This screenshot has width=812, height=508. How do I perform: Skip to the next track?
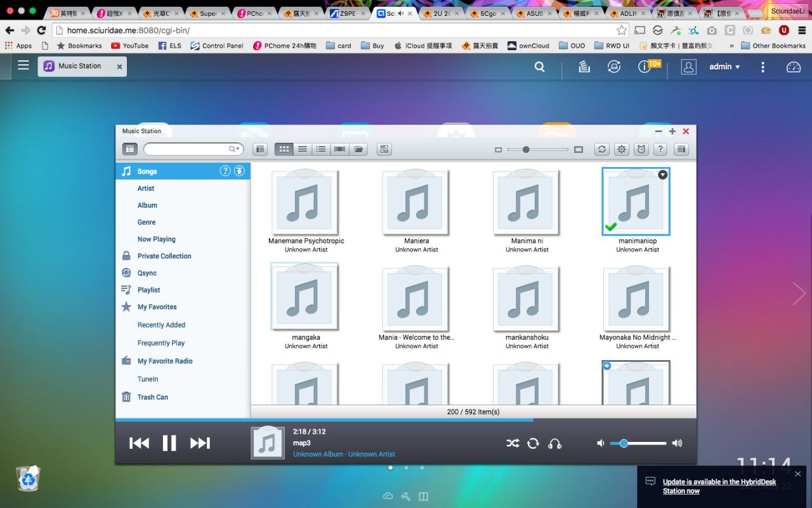[200, 443]
